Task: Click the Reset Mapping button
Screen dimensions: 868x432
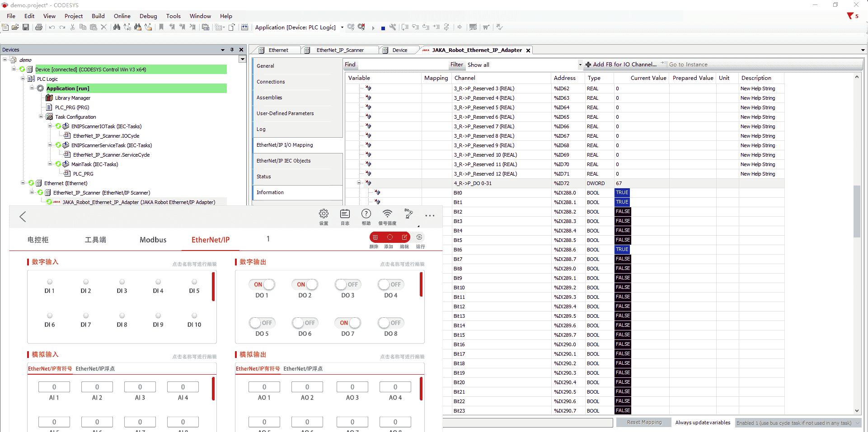Action: click(x=644, y=423)
